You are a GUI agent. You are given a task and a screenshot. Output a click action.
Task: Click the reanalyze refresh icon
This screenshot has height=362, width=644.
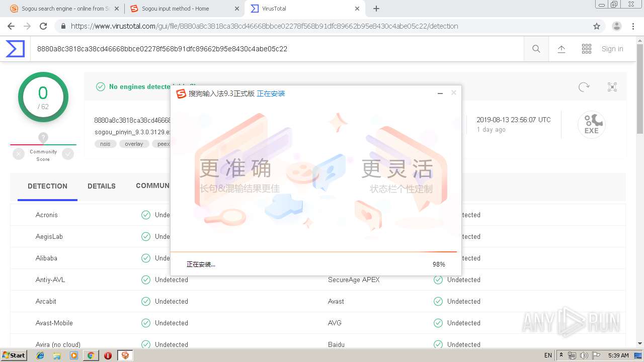click(584, 87)
